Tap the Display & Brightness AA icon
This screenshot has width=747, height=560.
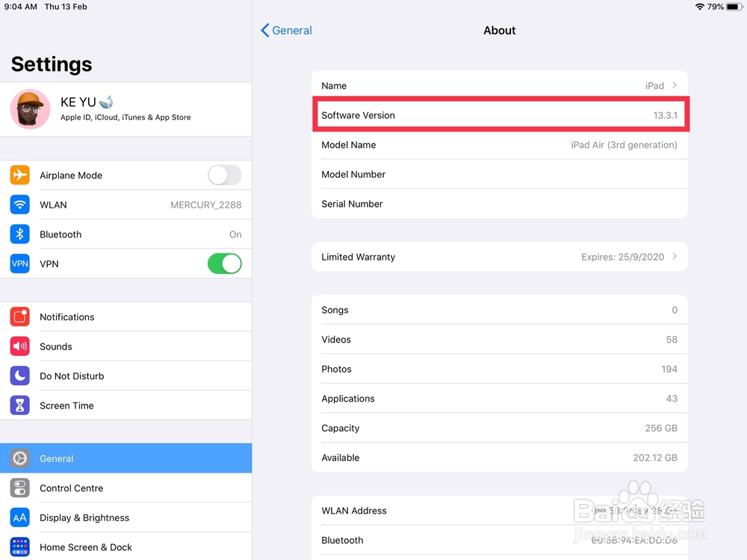point(19,517)
